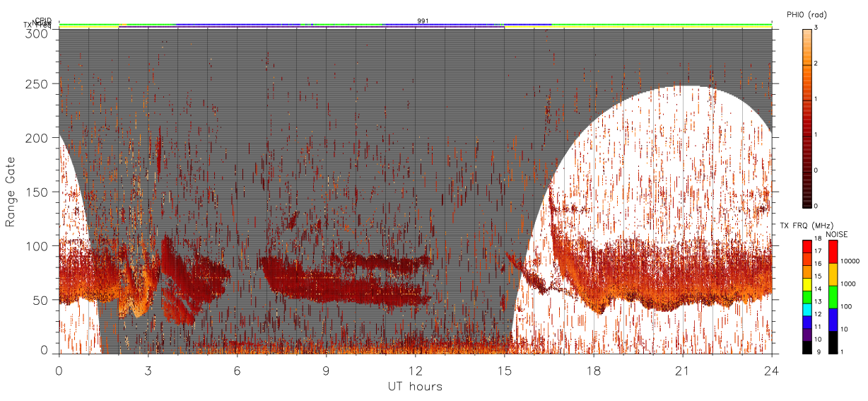Click the orange-red 16-17 MHz frequency swatch
This screenshot has width=868, height=401.
tap(807, 259)
